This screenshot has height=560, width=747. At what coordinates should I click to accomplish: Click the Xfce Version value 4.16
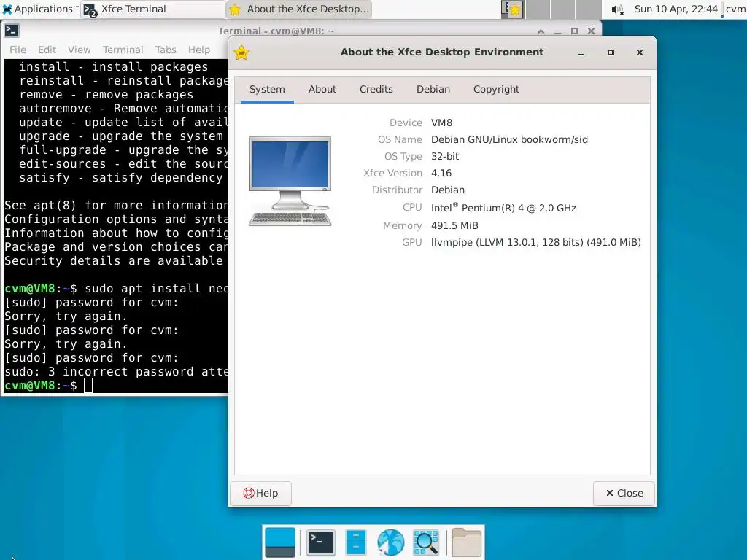click(441, 173)
